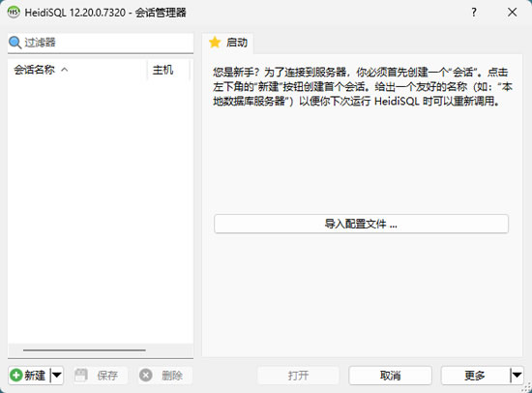Click the 主机 column header
The image size is (532, 393).
click(168, 70)
